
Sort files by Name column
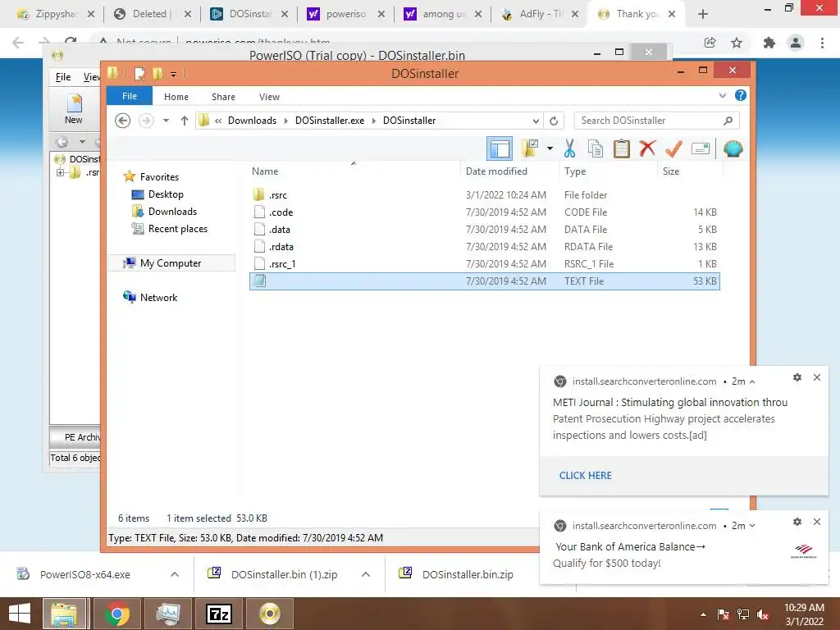(x=265, y=171)
